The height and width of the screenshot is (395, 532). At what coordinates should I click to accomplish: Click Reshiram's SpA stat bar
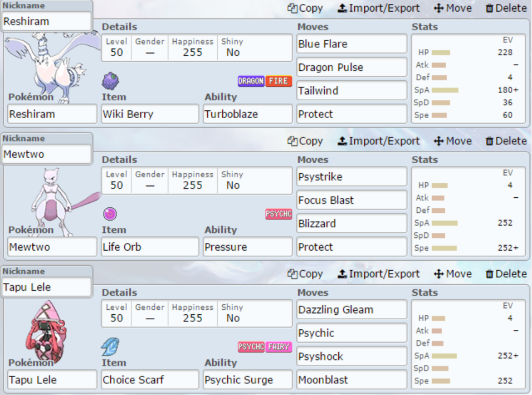[445, 90]
